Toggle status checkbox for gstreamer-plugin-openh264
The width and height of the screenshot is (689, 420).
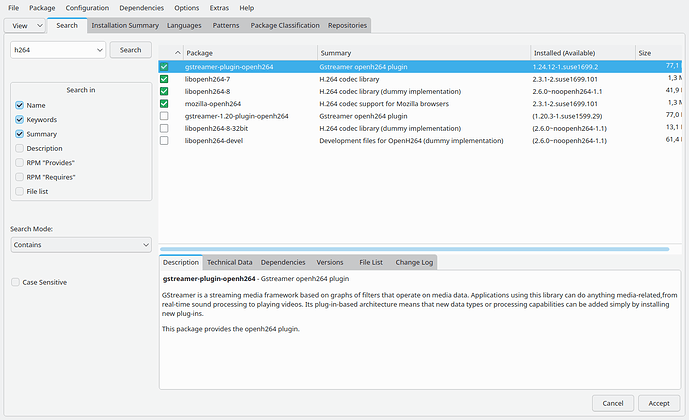[x=164, y=67]
